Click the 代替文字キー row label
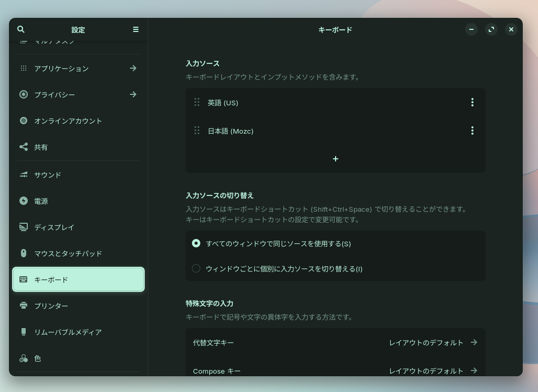The height and width of the screenshot is (392, 538). coord(213,343)
